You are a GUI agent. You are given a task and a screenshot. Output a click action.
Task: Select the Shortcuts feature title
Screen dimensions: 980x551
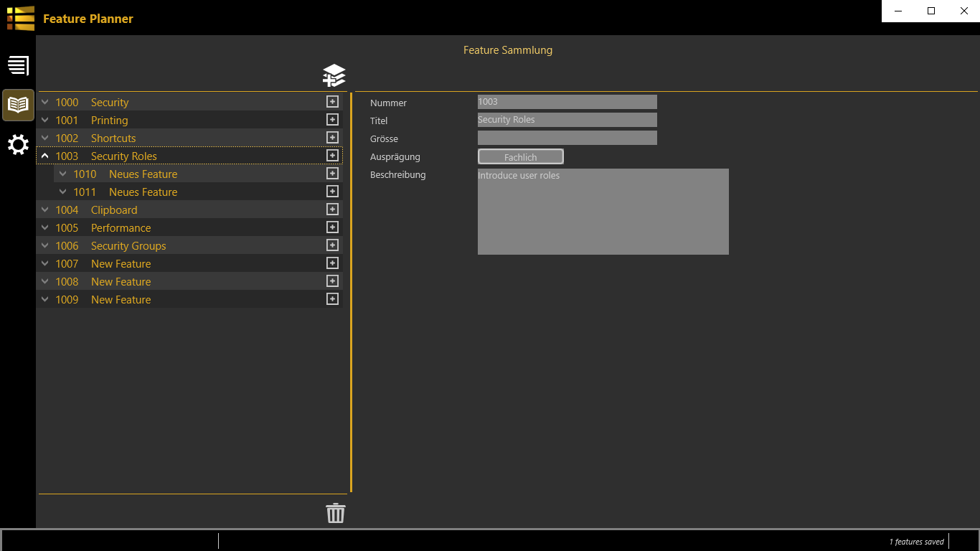113,138
